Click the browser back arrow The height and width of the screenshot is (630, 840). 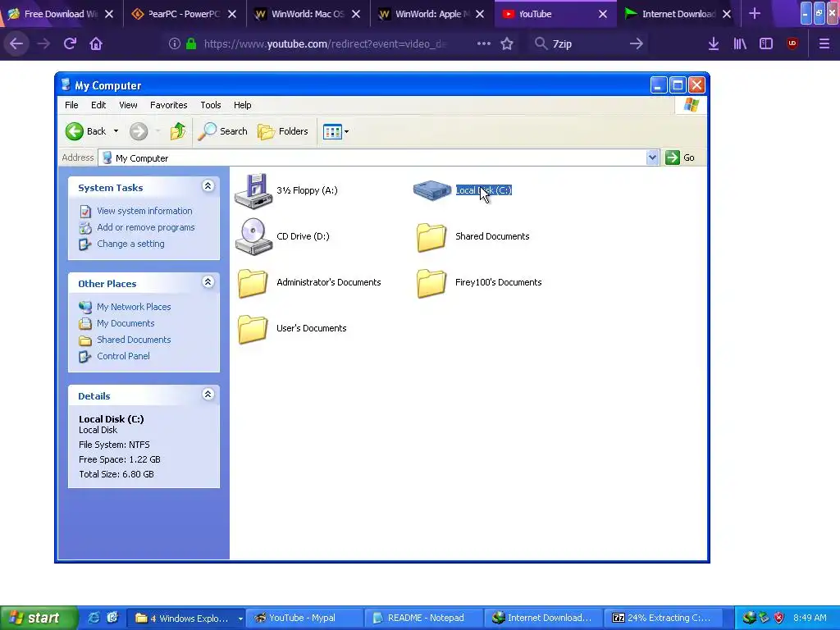coord(16,43)
